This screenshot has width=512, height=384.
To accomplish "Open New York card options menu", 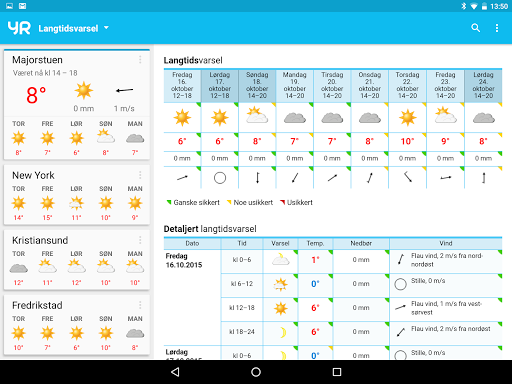I will [x=140, y=175].
